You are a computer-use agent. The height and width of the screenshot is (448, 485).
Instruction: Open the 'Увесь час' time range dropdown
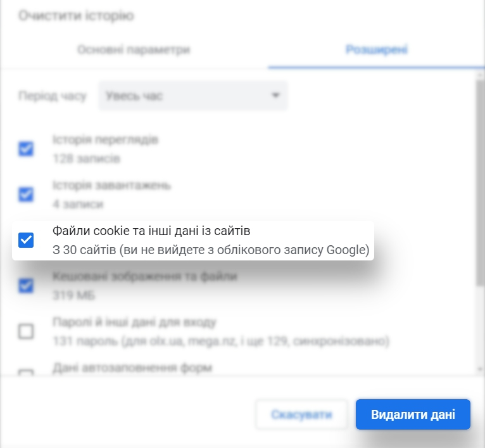click(x=192, y=96)
